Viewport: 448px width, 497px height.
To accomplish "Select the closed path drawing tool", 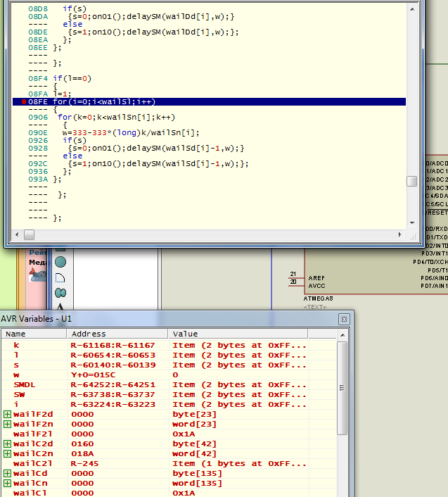I will click(x=60, y=293).
